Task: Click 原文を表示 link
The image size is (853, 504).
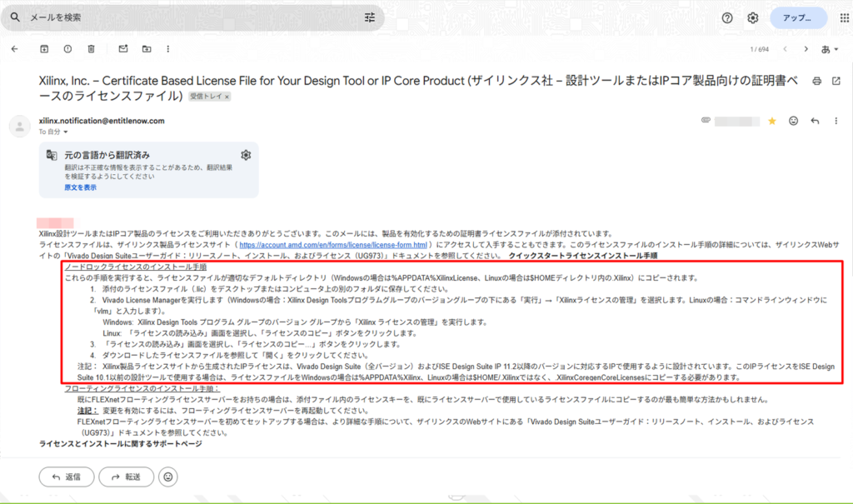Action: (x=81, y=187)
